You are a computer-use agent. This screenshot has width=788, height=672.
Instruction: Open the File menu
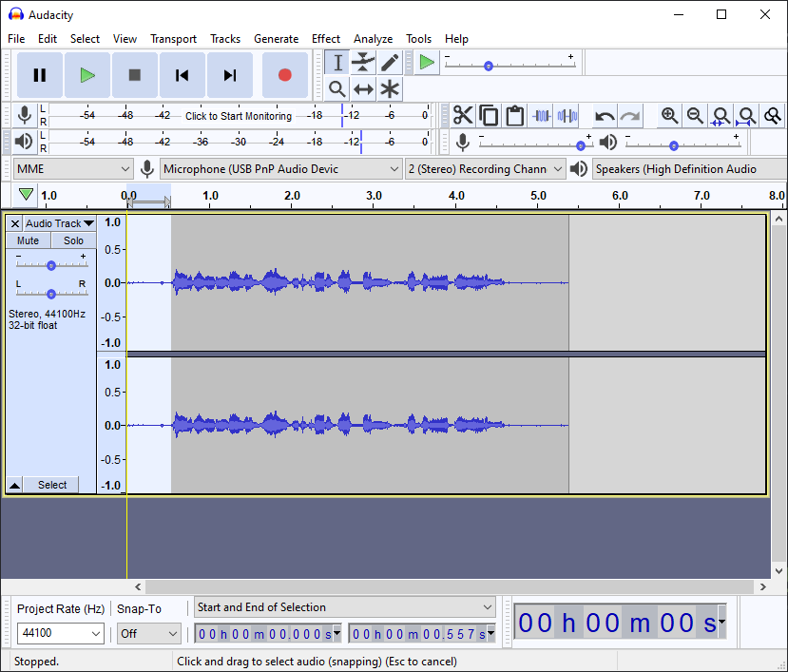point(16,39)
